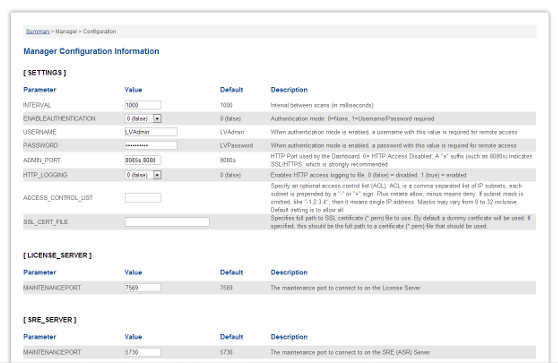Click the ADMIN_PORT parameter label

(42, 160)
